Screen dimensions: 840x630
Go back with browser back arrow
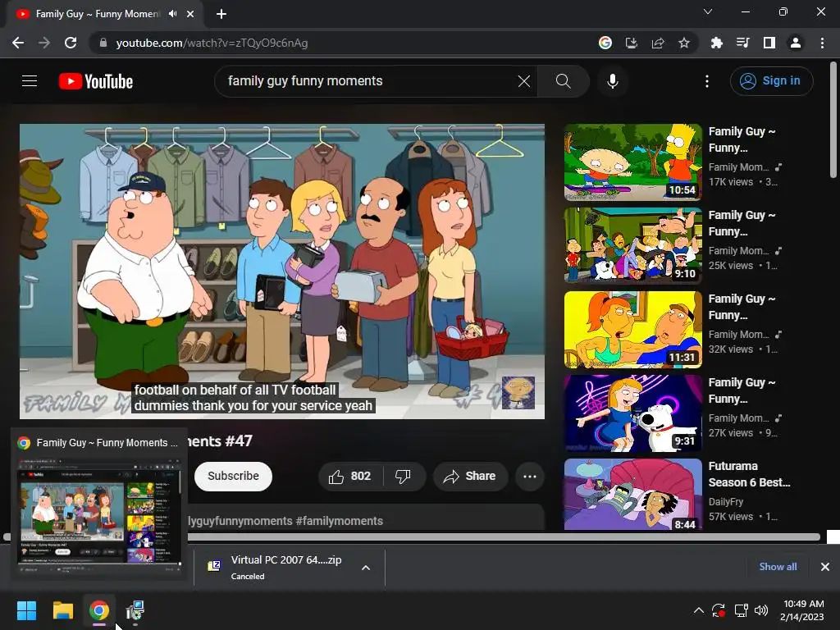tap(18, 43)
